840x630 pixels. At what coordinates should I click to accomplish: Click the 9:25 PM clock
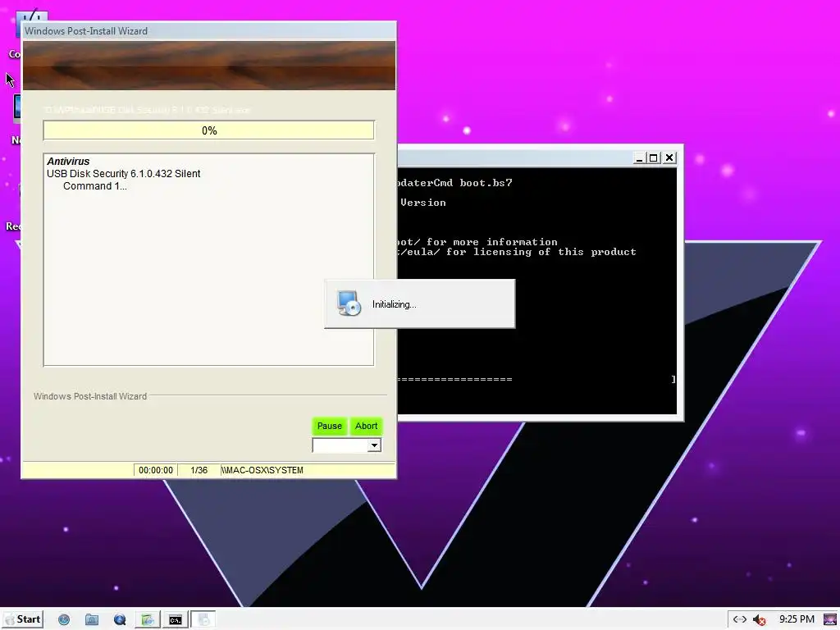coord(797,619)
